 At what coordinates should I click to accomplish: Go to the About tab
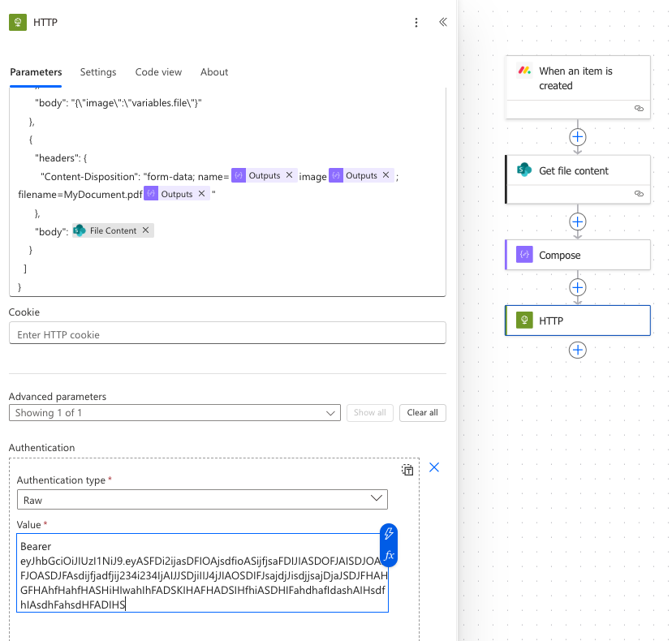click(x=214, y=72)
